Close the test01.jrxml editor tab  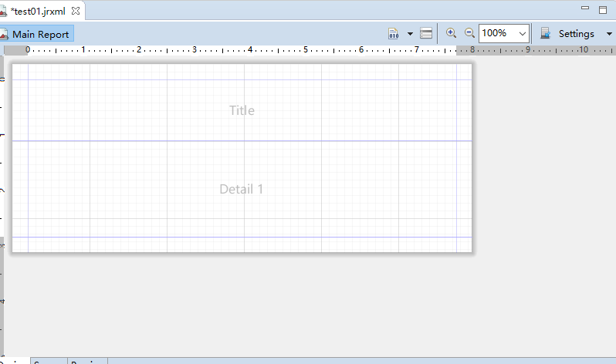(x=76, y=11)
